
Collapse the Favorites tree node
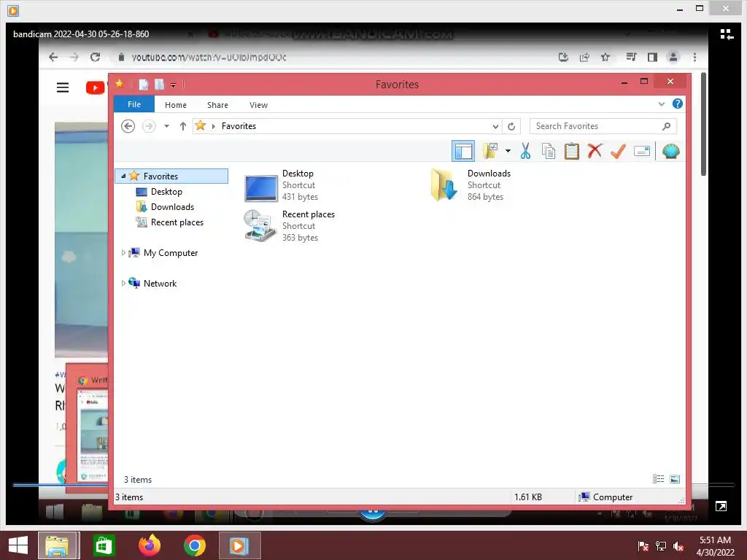(x=123, y=176)
